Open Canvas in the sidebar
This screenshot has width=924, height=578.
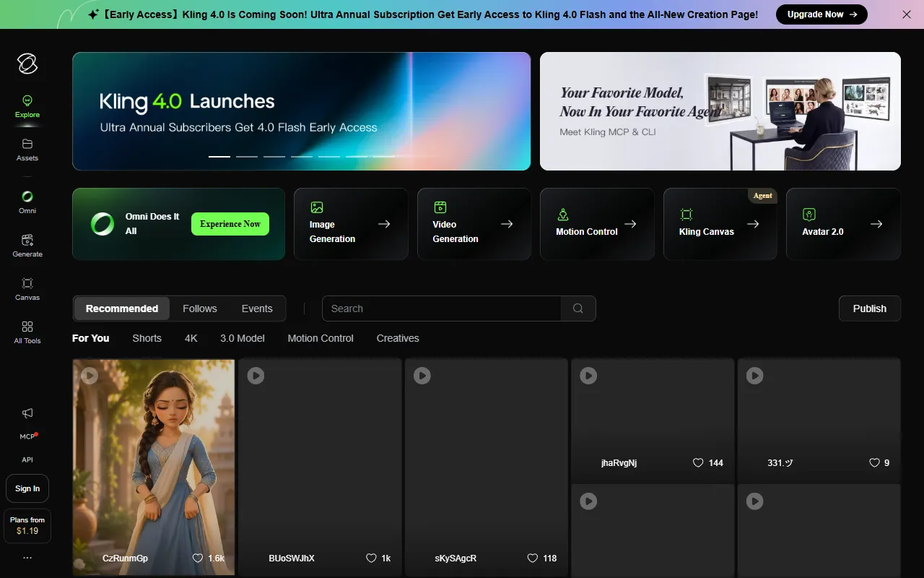pyautogui.click(x=27, y=289)
